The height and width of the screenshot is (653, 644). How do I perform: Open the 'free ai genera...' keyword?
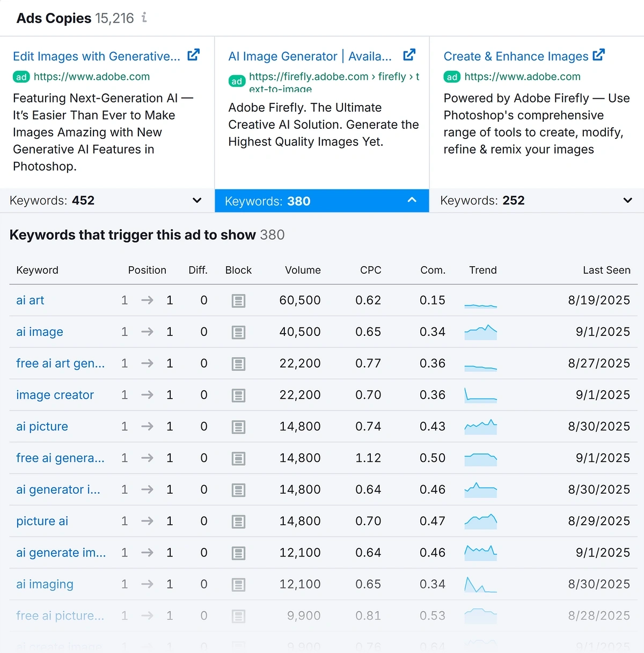coord(60,458)
